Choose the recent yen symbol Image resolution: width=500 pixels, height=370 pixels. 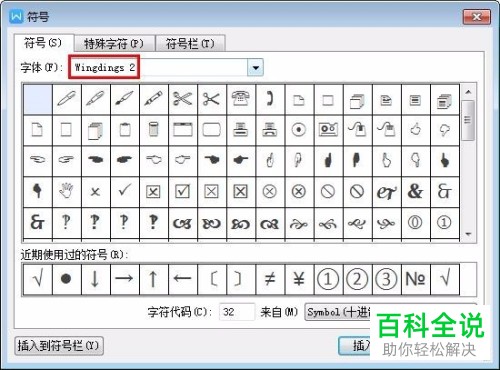tap(299, 279)
